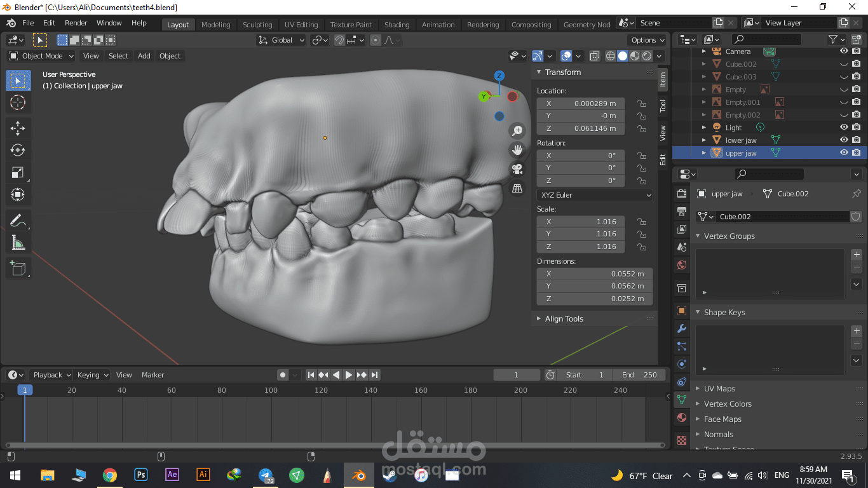Activate the Annotate pencil tool
868x488 pixels.
pyautogui.click(x=18, y=221)
